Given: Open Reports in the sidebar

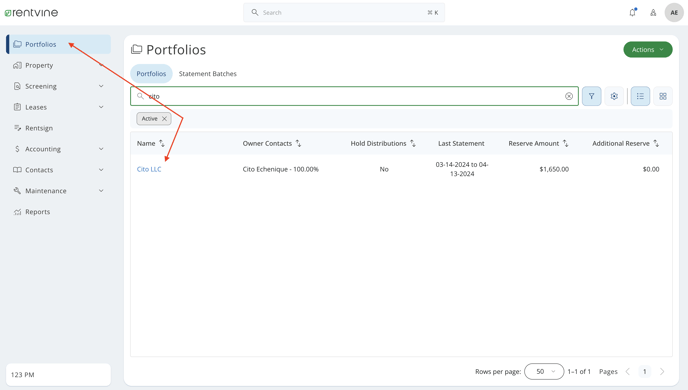Looking at the screenshot, I should [58, 212].
